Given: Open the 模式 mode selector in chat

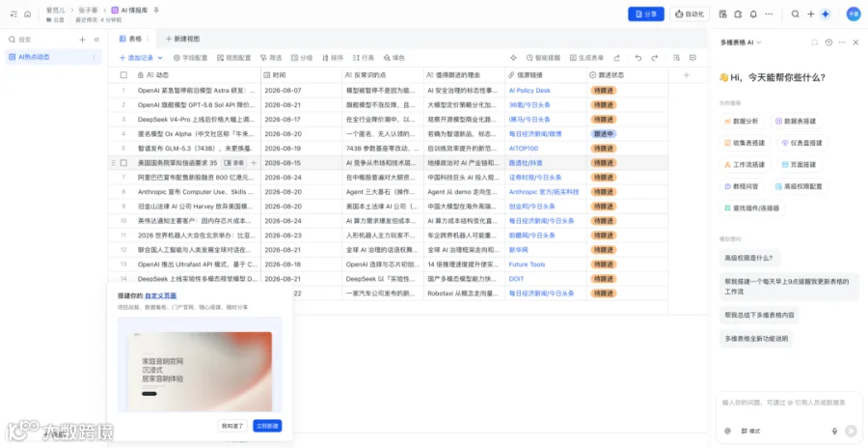Looking at the screenshot, I should click(750, 431).
